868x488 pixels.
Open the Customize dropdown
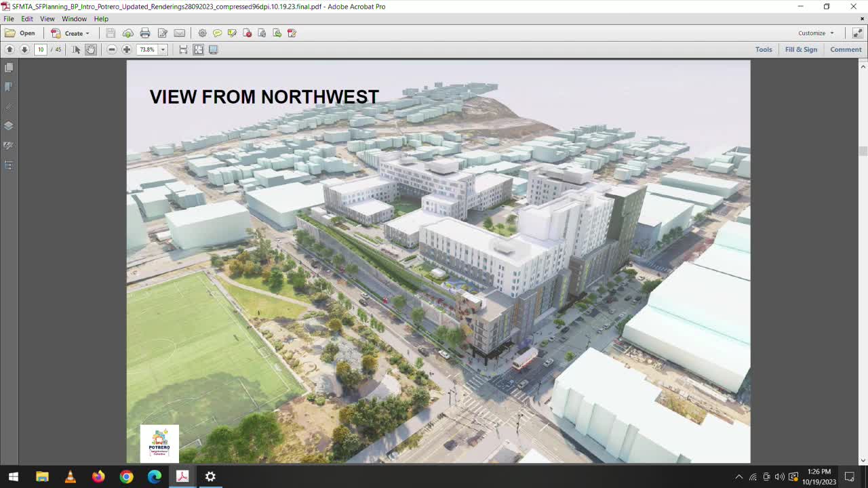pyautogui.click(x=815, y=33)
